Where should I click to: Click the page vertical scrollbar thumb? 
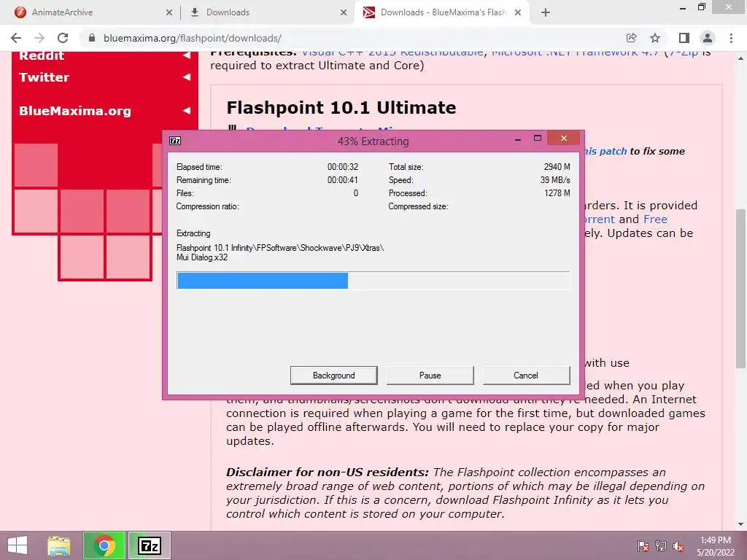pos(740,289)
